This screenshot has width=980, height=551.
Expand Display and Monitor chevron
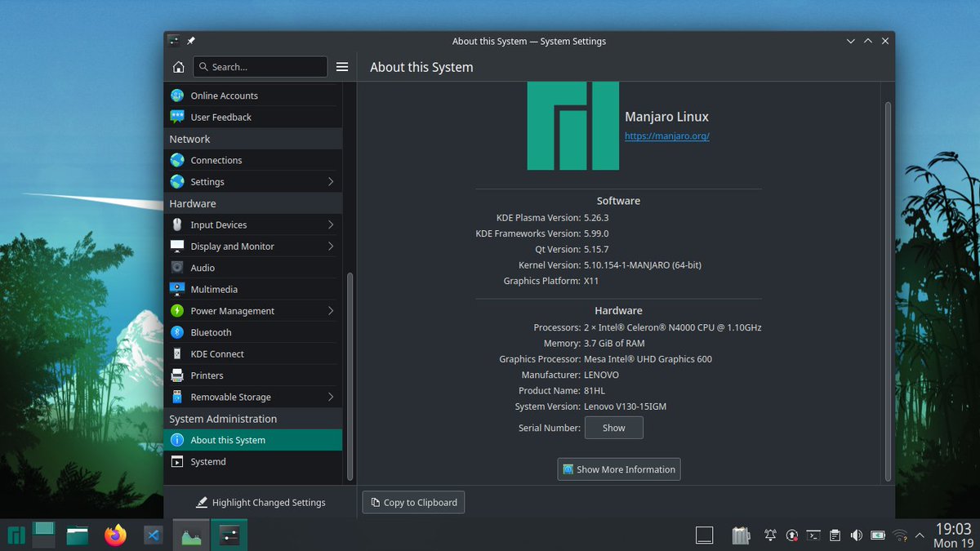pyautogui.click(x=331, y=246)
